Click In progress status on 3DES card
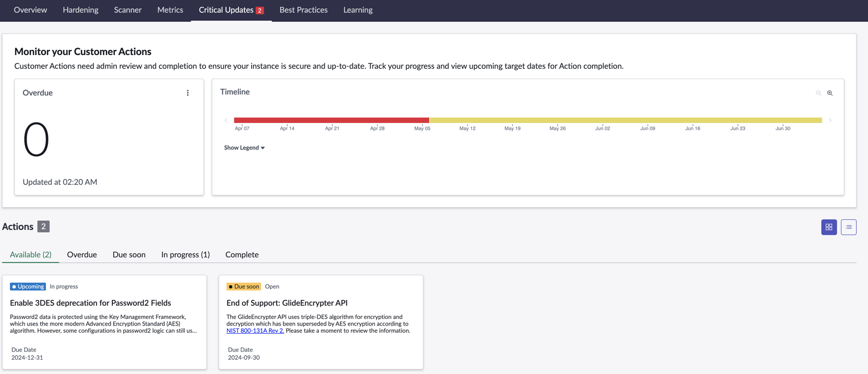868x374 pixels. 64,287
